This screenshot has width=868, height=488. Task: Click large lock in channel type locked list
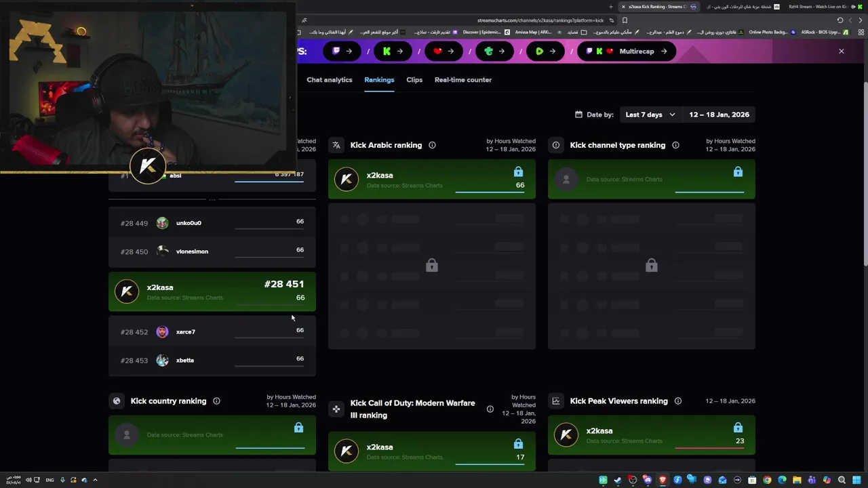(x=652, y=266)
